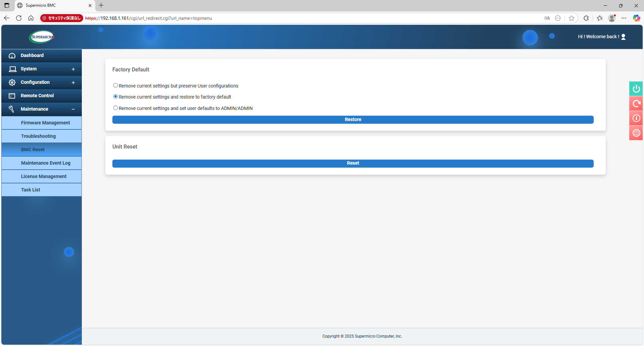Expand the Configuration menu plus sign
Screen dimensions: 644x346
click(x=73, y=82)
